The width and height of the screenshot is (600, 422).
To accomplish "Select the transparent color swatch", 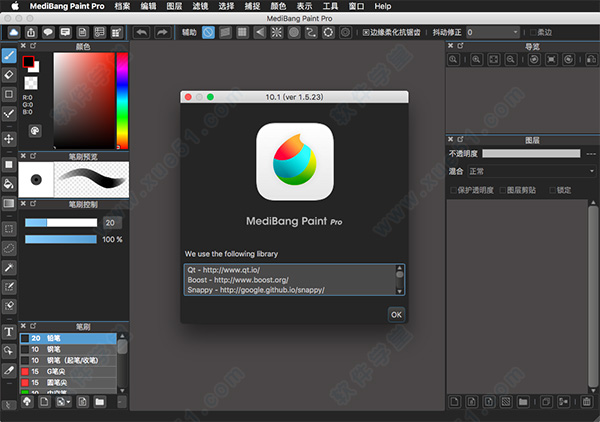I will 31,83.
